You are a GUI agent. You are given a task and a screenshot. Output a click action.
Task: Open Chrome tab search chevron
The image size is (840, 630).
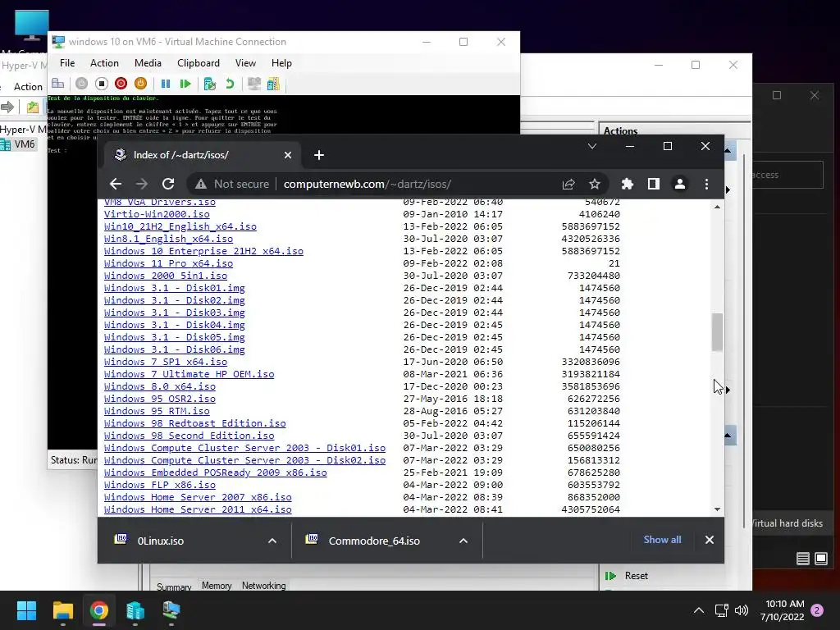coord(592,146)
